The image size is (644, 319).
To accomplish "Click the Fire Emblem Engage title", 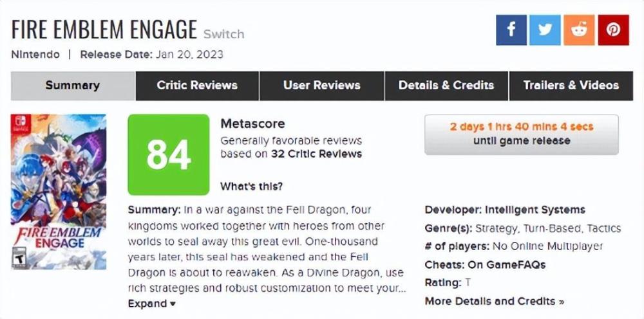I will pos(104,30).
